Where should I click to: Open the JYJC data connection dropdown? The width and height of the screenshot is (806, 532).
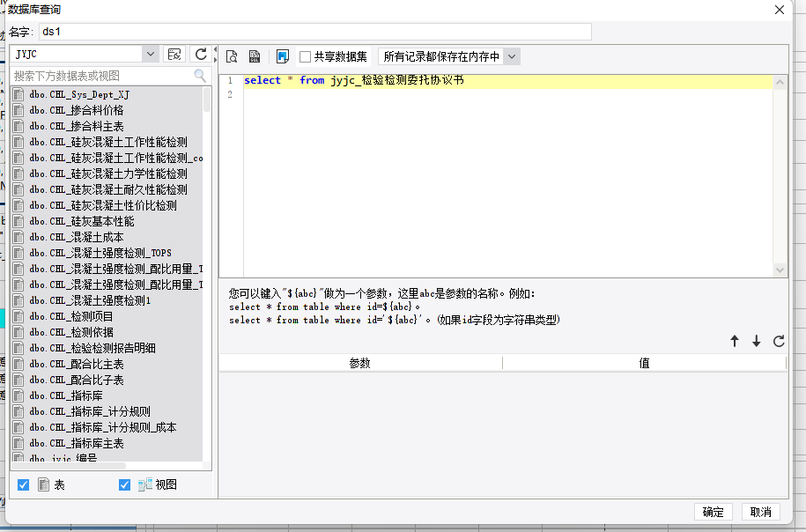point(150,54)
